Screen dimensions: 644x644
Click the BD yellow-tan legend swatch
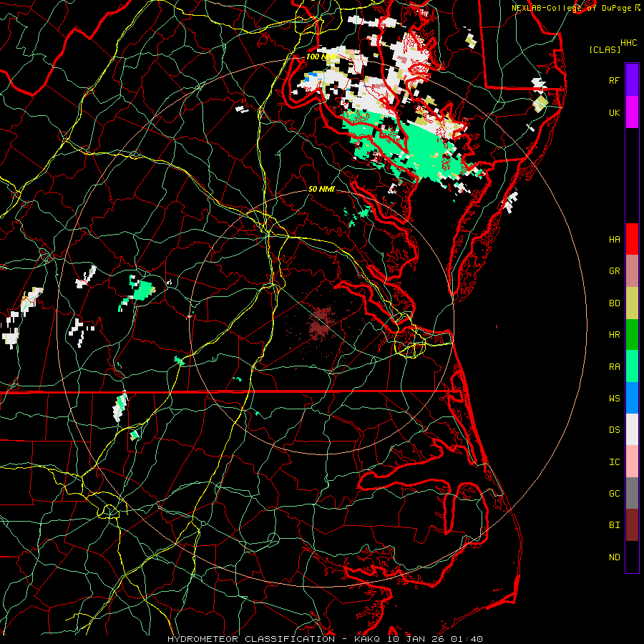coord(632,303)
